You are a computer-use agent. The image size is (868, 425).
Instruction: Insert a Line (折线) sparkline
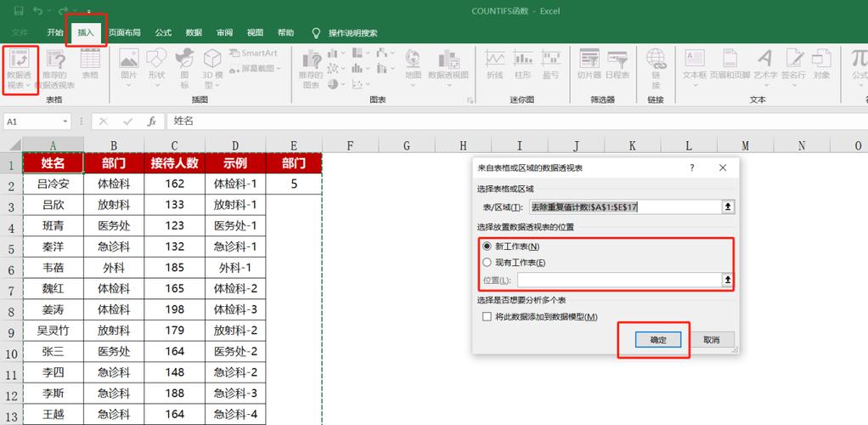(495, 65)
